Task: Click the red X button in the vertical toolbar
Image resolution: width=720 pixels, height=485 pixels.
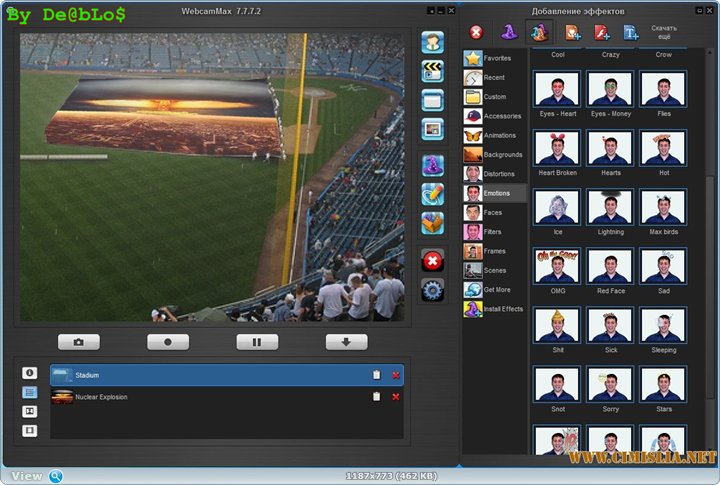Action: point(432,261)
